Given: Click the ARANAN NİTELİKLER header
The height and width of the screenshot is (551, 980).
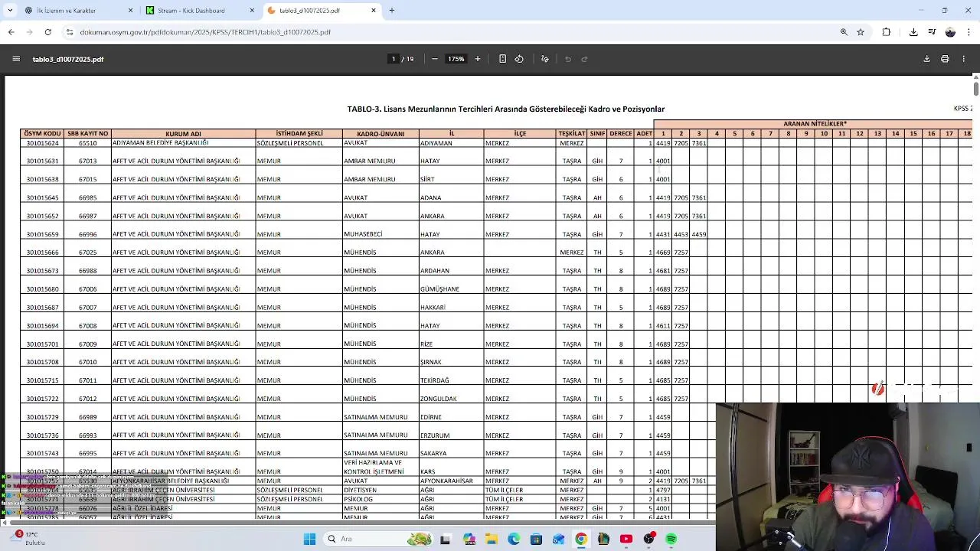Looking at the screenshot, I should pos(815,124).
